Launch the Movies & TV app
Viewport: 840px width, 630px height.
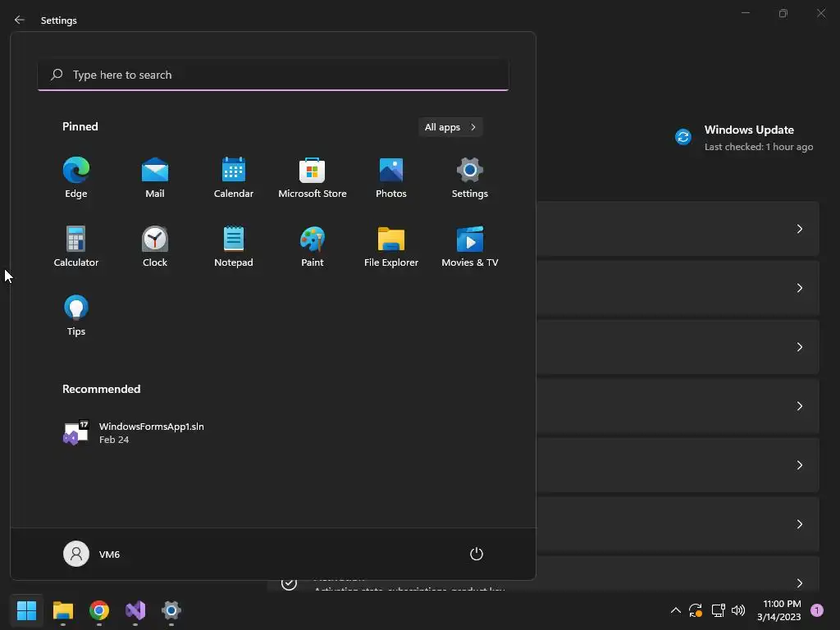470,247
